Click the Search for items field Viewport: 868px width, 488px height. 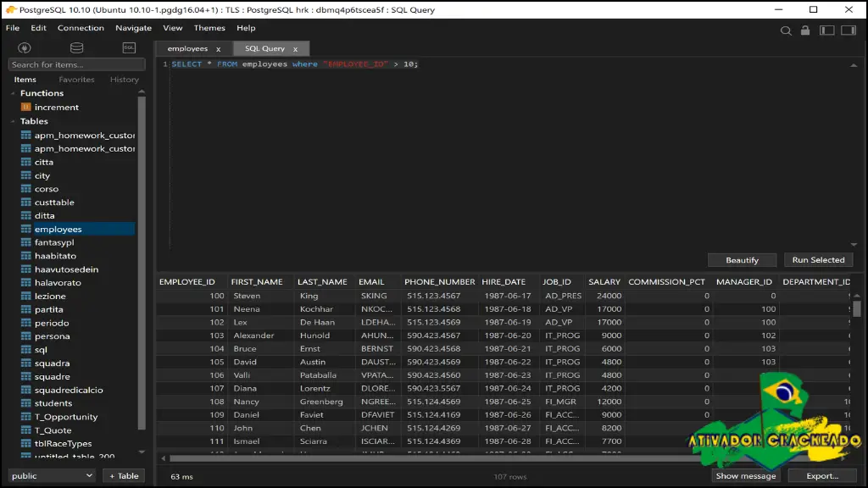click(x=76, y=64)
